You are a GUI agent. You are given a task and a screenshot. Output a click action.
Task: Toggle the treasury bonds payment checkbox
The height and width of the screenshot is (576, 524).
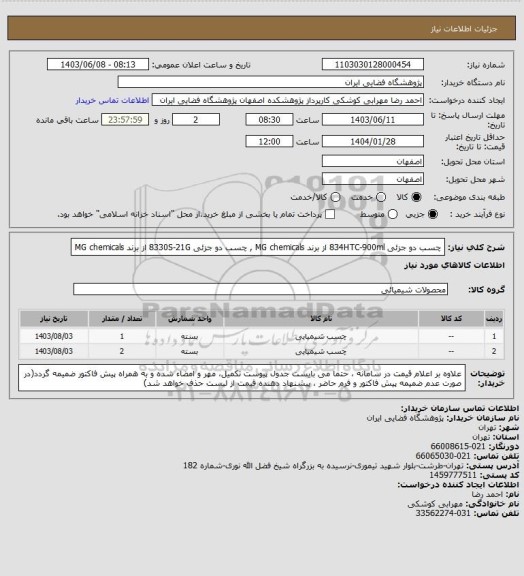tap(330, 214)
